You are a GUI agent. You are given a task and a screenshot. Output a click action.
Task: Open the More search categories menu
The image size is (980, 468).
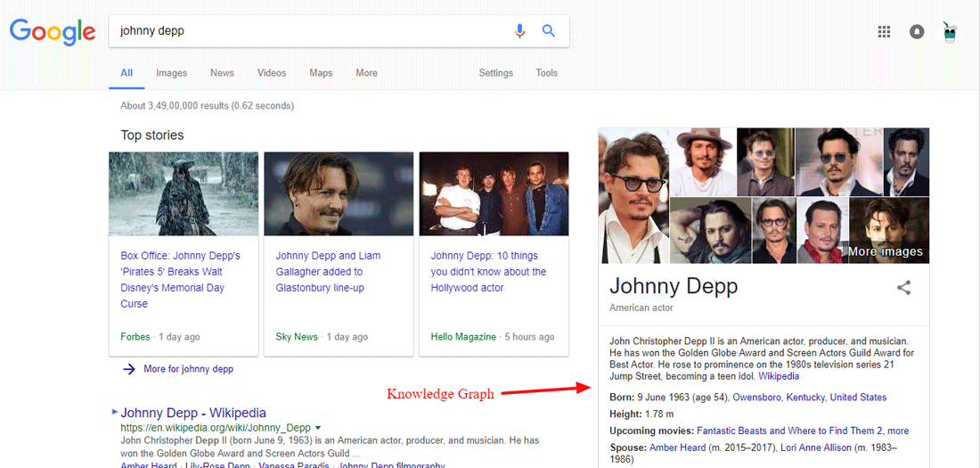(x=366, y=73)
